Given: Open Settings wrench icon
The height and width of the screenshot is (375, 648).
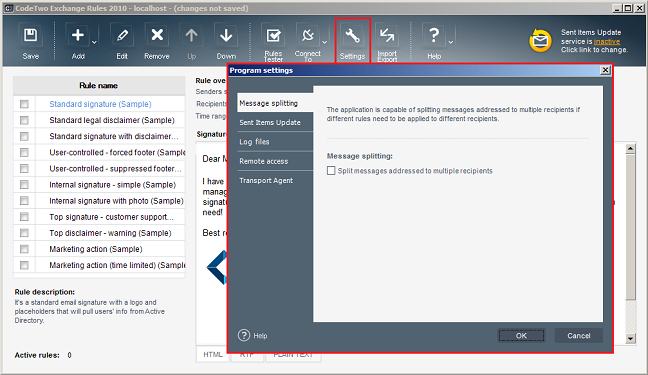Looking at the screenshot, I should tap(353, 36).
